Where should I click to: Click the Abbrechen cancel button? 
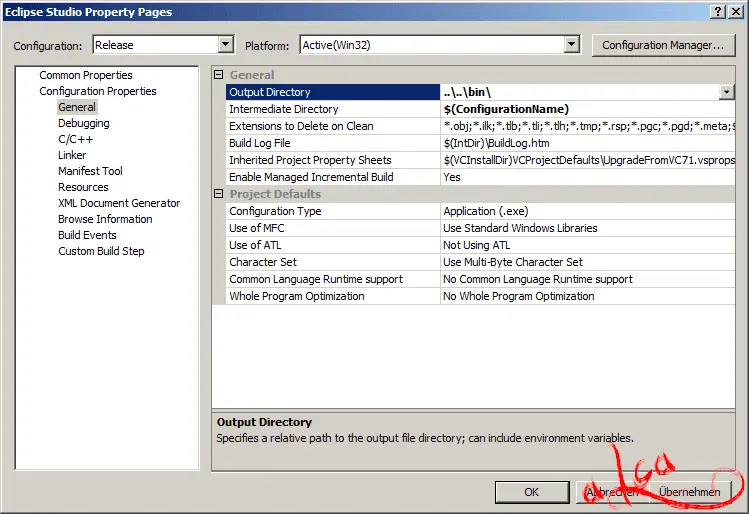click(613, 492)
